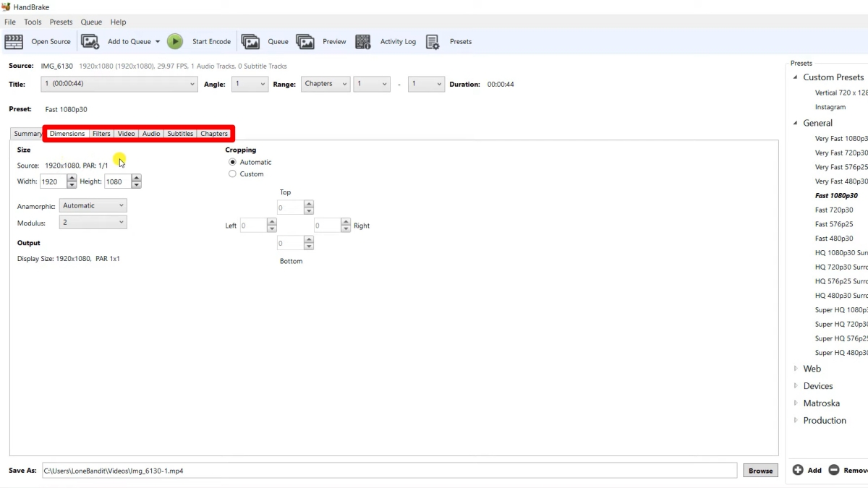868x488 pixels.
Task: Select the Fast 720p30 preset
Action: pyautogui.click(x=834, y=210)
